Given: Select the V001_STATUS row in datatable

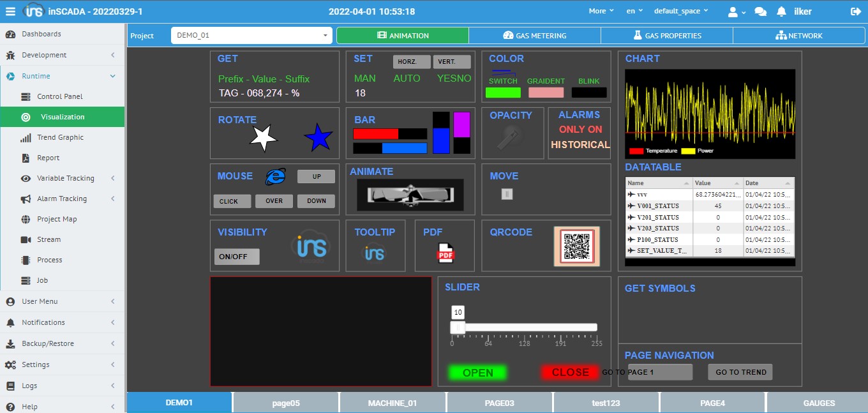Looking at the screenshot, I should 659,206.
